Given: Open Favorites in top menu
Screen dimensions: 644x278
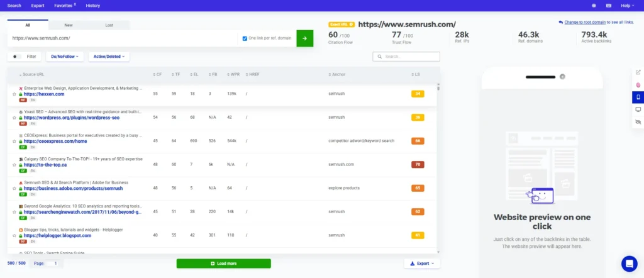Looking at the screenshot, I should pos(65,6).
